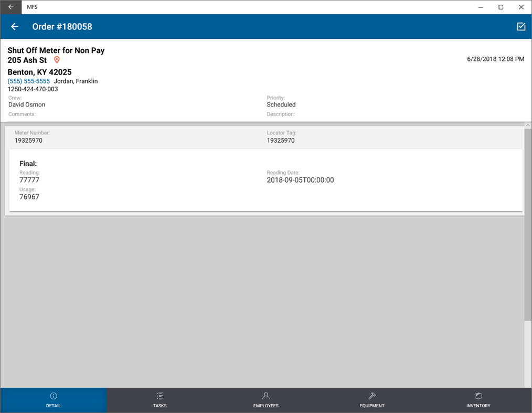Image resolution: width=532 pixels, height=413 pixels.
Task: Click the Comments field
Action: [22, 114]
